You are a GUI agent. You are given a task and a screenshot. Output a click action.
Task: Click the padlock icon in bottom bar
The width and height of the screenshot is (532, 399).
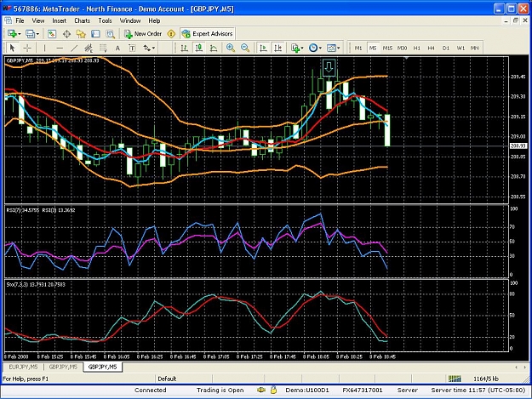(x=273, y=390)
